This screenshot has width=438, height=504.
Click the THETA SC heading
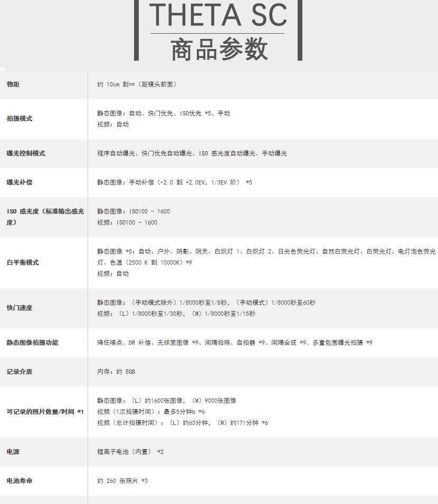[218, 15]
